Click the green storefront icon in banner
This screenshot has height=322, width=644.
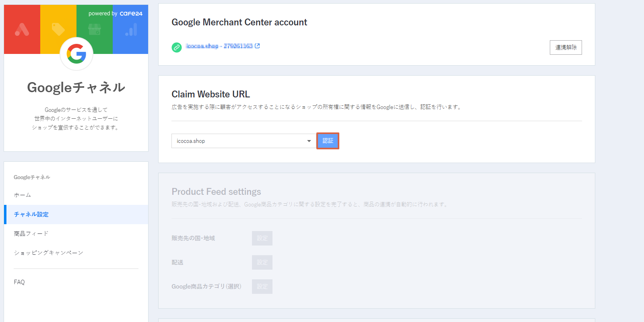95,29
